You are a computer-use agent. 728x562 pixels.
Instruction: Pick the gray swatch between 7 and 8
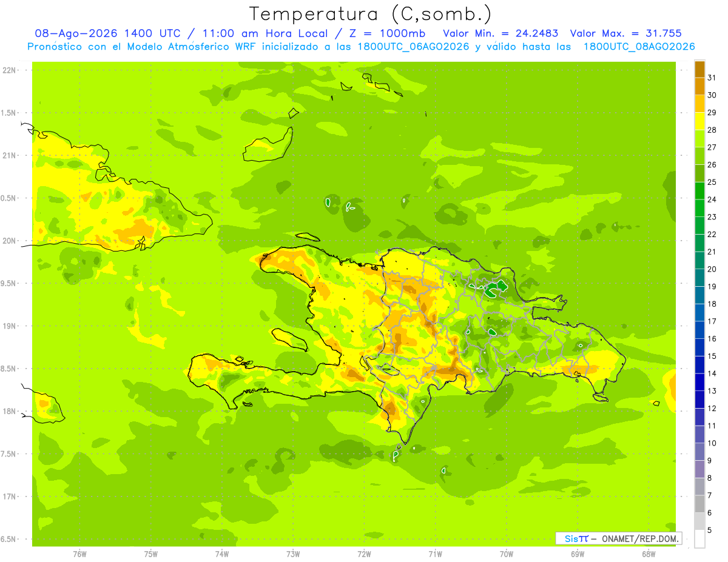click(699, 487)
